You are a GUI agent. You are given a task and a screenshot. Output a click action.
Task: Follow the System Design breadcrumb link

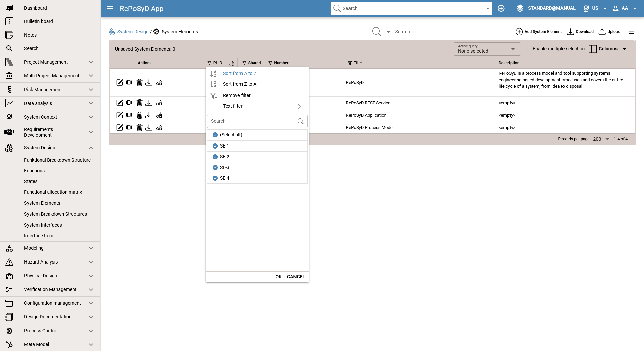[x=133, y=32]
